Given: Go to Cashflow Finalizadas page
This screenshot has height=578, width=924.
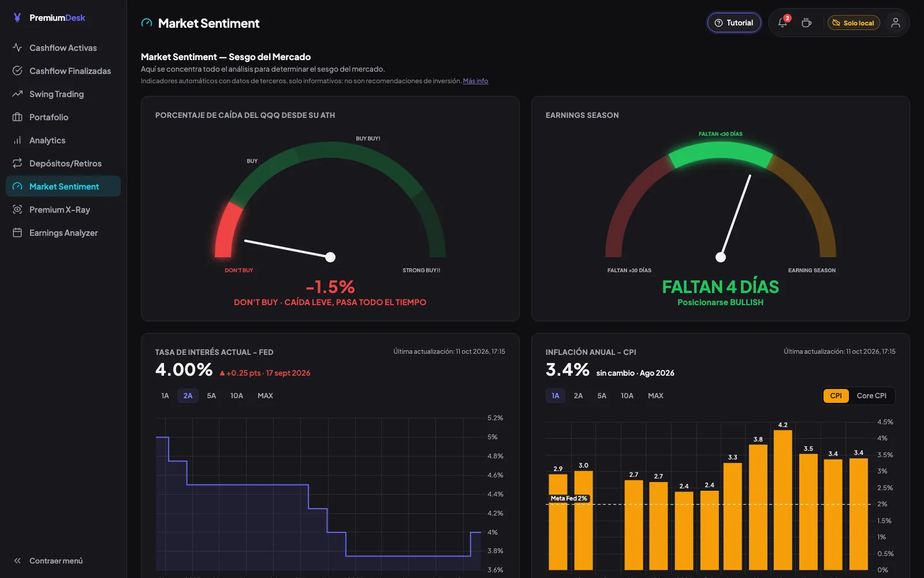Looking at the screenshot, I should click(x=63, y=71).
